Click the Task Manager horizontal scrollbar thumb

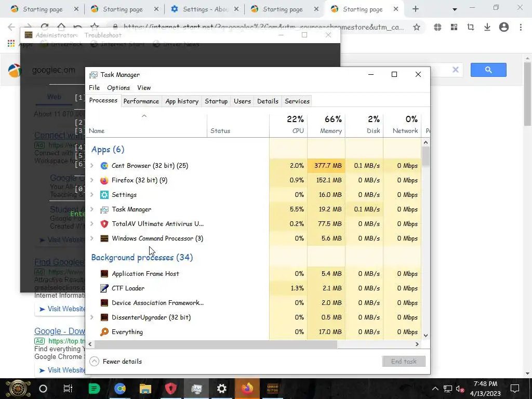(216, 344)
